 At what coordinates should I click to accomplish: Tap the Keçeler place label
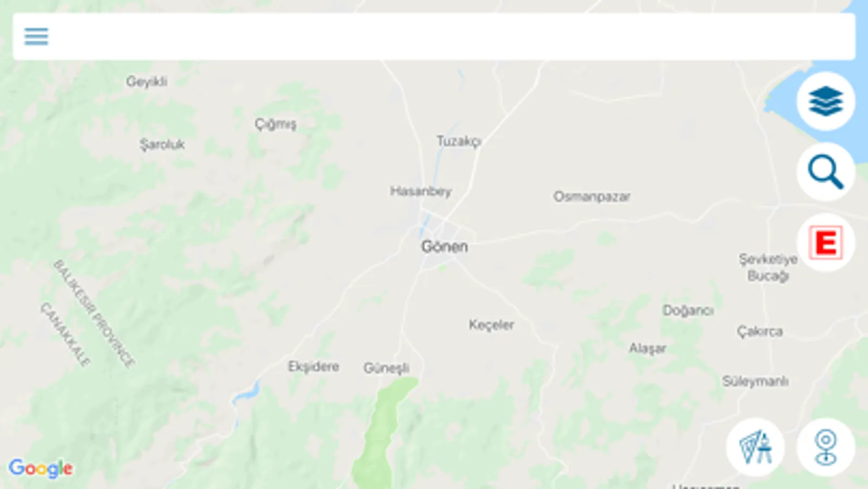coord(491,325)
